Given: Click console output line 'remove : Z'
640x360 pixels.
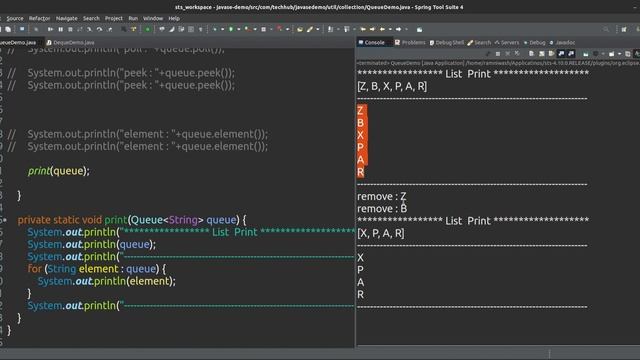Looking at the screenshot, I should point(382,196).
